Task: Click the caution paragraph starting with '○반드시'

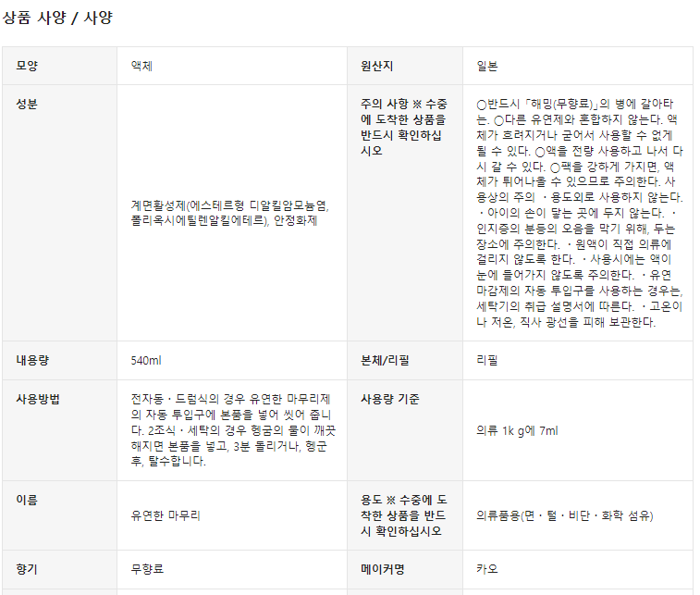Action: [x=580, y=213]
